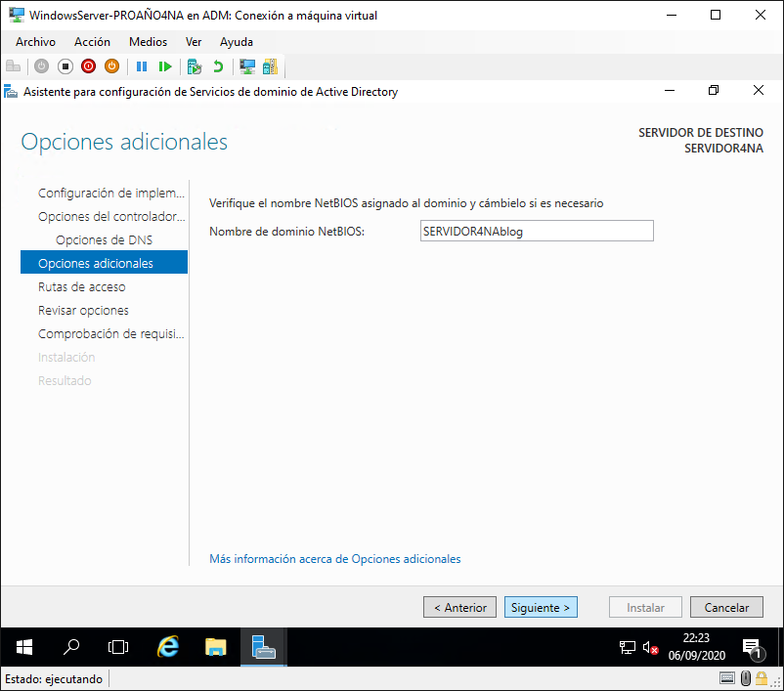The width and height of the screenshot is (784, 691).
Task: Revert the VM to its last checkpoint
Action: [217, 66]
